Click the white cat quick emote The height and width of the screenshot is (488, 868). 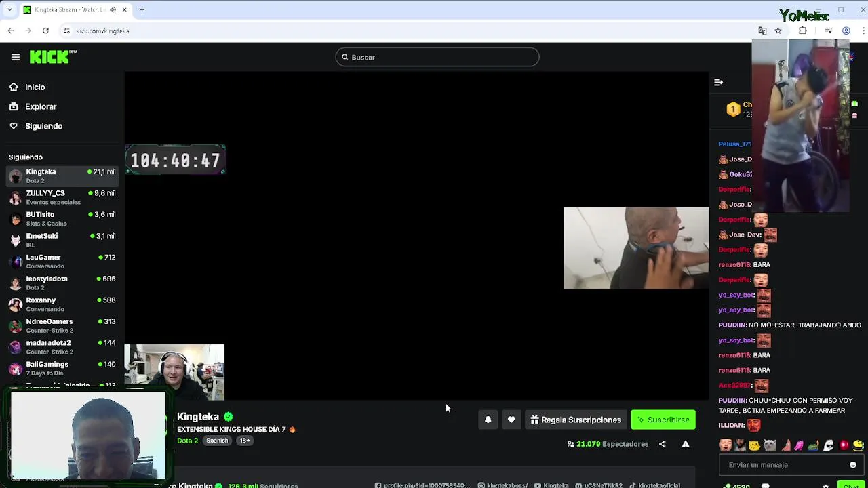click(x=770, y=445)
